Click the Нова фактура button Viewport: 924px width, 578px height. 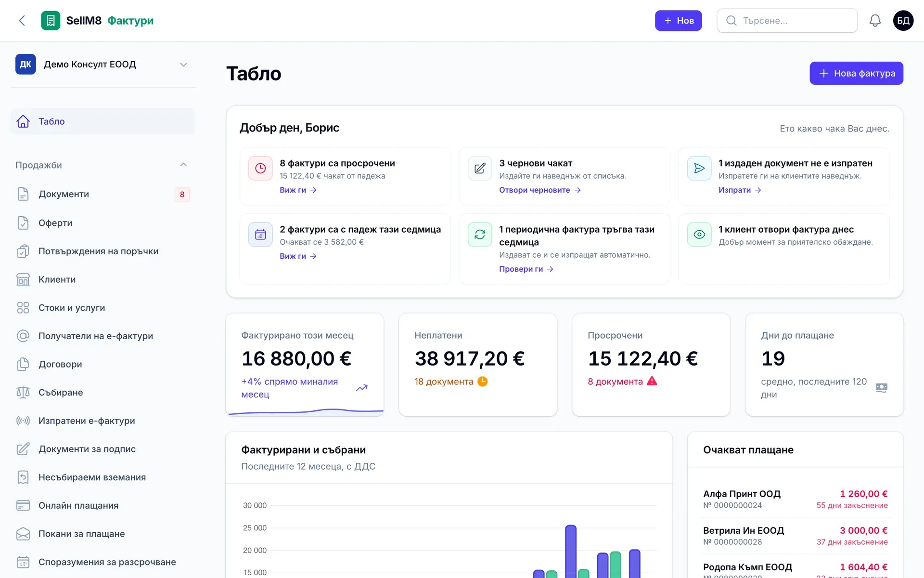pos(856,73)
